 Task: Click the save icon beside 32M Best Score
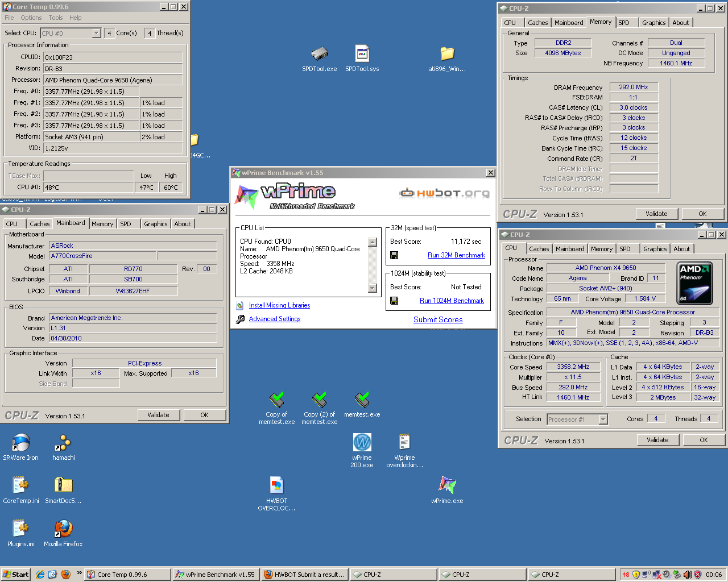click(x=394, y=255)
